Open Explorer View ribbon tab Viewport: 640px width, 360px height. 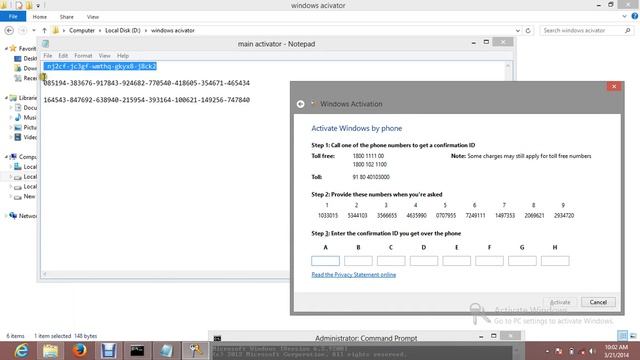pyautogui.click(x=93, y=17)
